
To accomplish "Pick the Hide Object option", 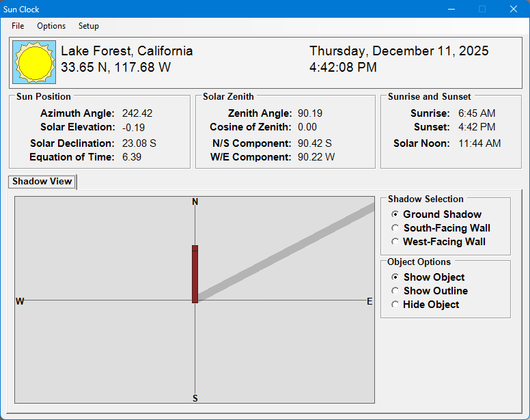I will (x=395, y=305).
